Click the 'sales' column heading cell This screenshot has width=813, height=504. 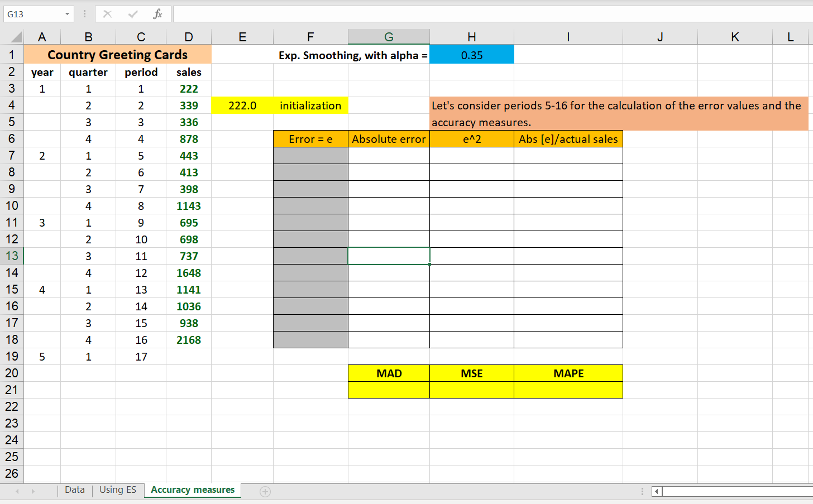[x=189, y=72]
